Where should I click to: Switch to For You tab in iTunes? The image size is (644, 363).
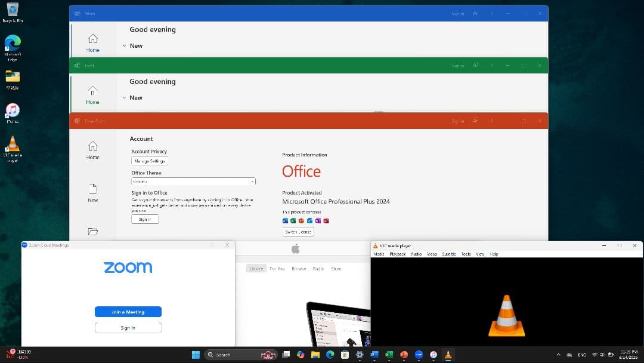[277, 269]
